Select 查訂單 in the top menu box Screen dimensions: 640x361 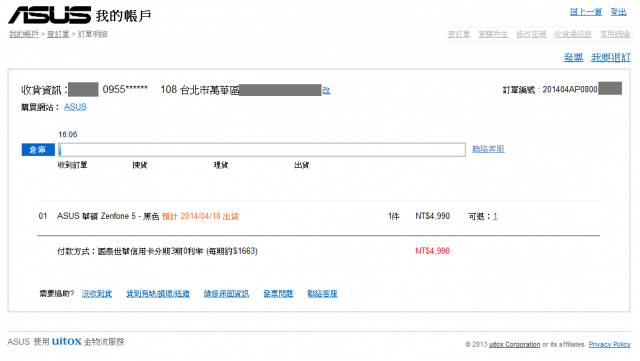pyautogui.click(x=459, y=34)
